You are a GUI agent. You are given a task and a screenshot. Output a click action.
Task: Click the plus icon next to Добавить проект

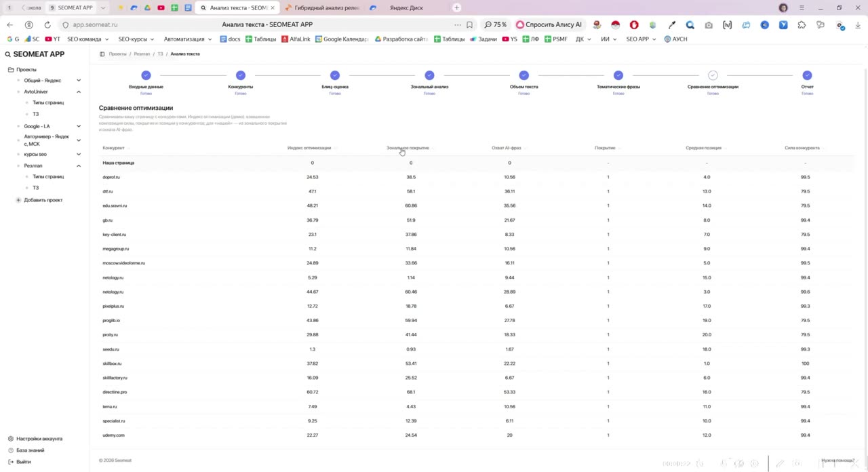click(x=18, y=200)
